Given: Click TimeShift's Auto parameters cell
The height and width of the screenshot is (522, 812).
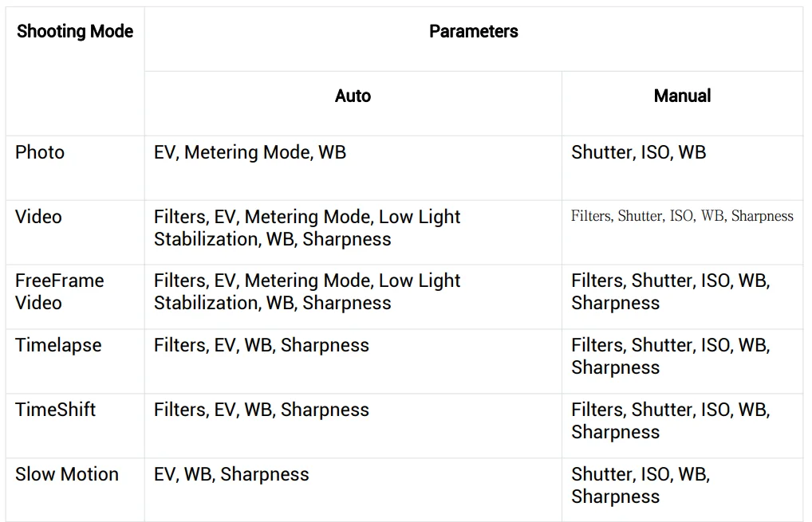Looking at the screenshot, I should click(261, 410).
